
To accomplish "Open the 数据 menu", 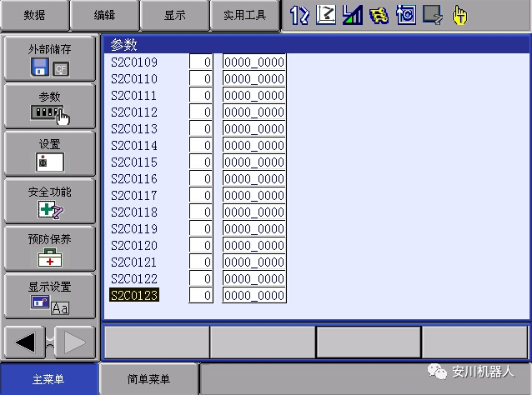I will click(x=35, y=15).
